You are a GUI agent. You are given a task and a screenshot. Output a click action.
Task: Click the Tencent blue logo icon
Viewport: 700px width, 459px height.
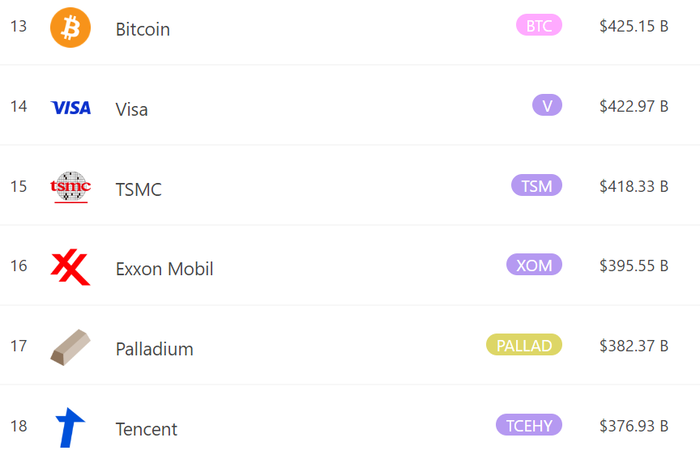pyautogui.click(x=70, y=427)
